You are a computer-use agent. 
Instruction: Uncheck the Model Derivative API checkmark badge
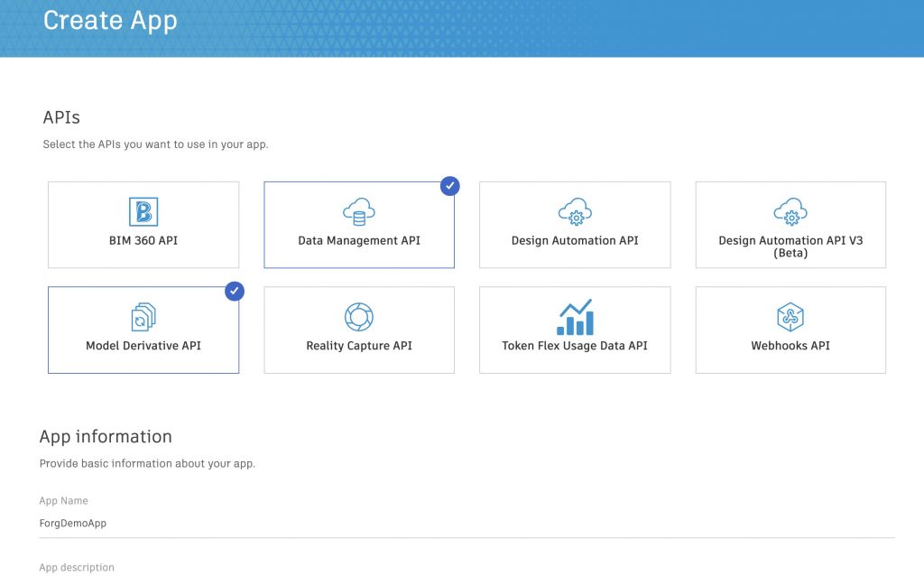235,292
